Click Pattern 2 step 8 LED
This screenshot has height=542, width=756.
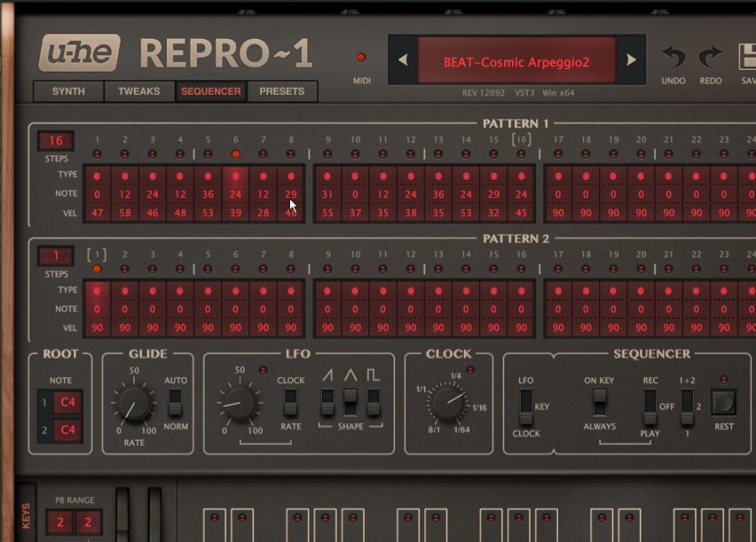click(x=291, y=269)
